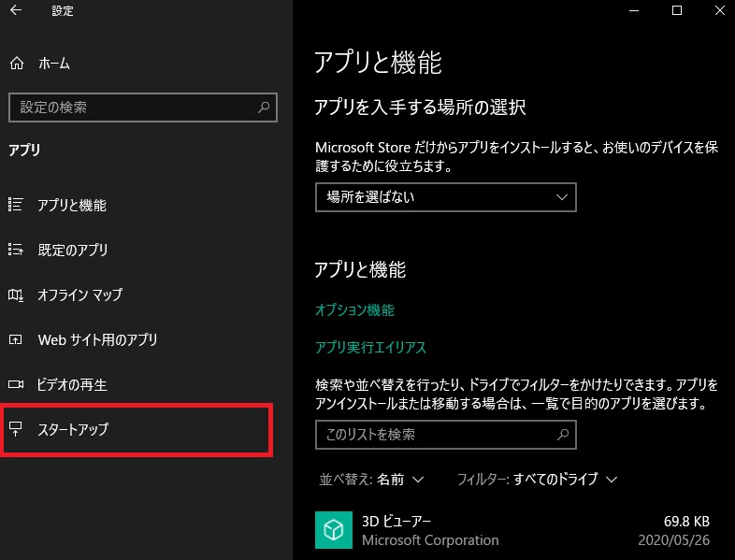
Task: Open 並べ替え: 名前 sort dropdown
Action: tap(372, 480)
